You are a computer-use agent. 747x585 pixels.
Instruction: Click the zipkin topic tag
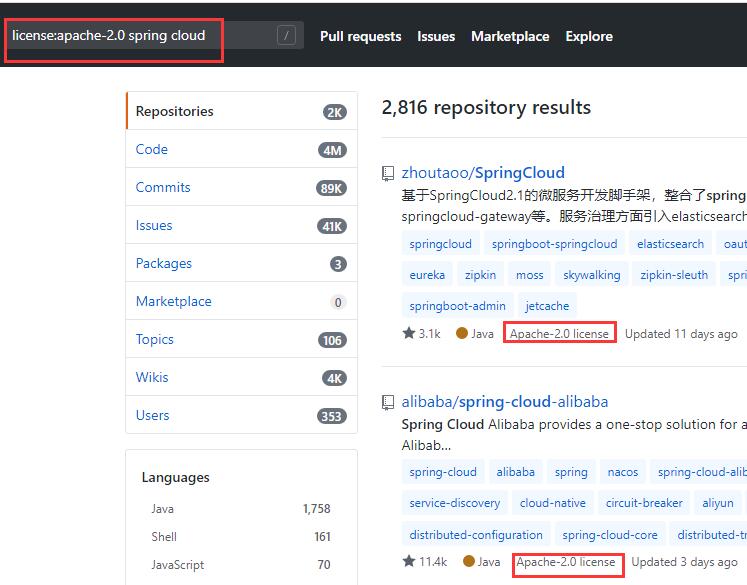click(480, 275)
